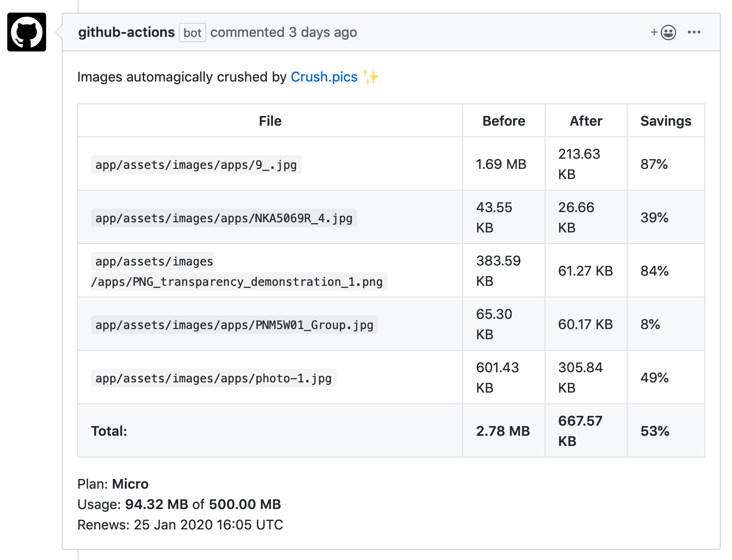Select the app/assets/images/apps/9_.jpg file path

pyautogui.click(x=196, y=165)
